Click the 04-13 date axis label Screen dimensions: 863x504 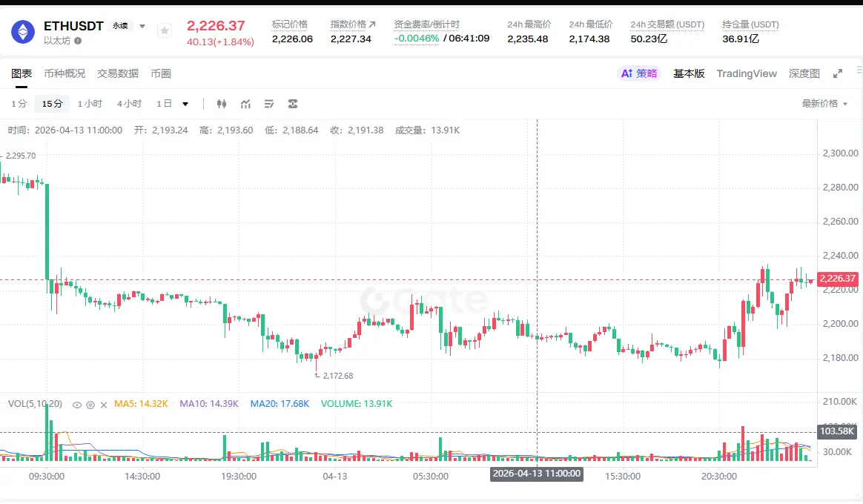pos(334,477)
